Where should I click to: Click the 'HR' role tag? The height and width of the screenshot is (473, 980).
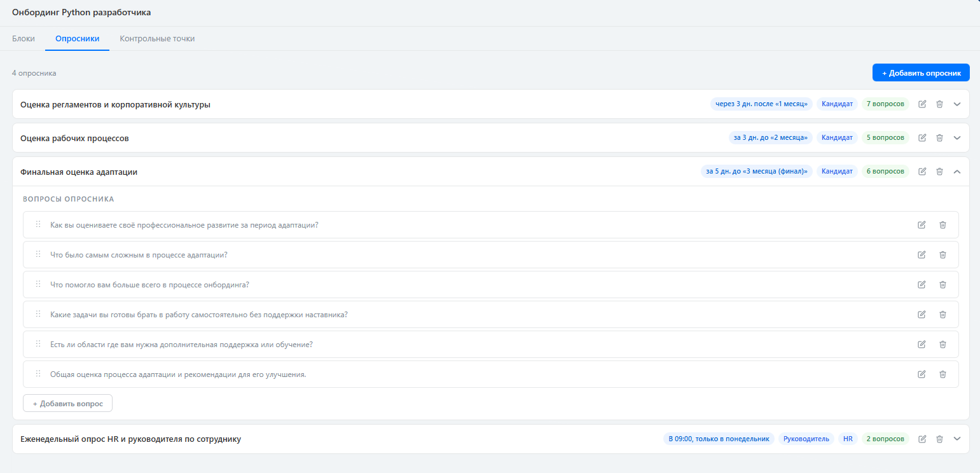848,439
